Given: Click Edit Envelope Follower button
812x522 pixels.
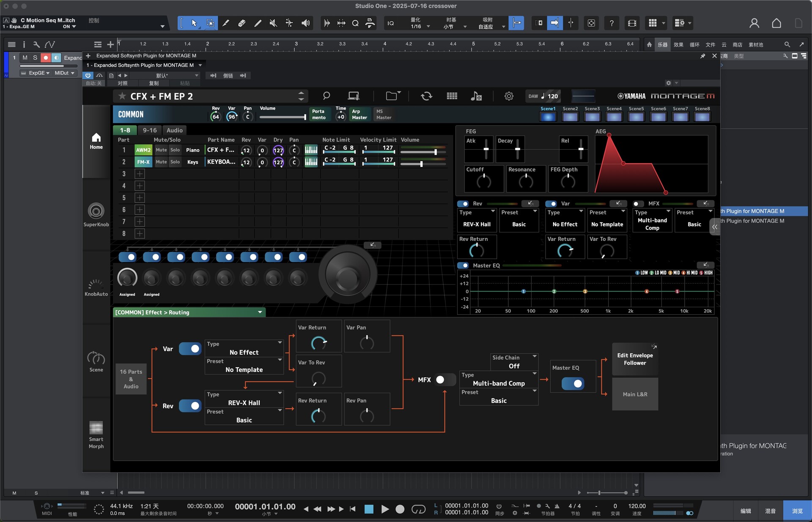Looking at the screenshot, I should tap(635, 359).
